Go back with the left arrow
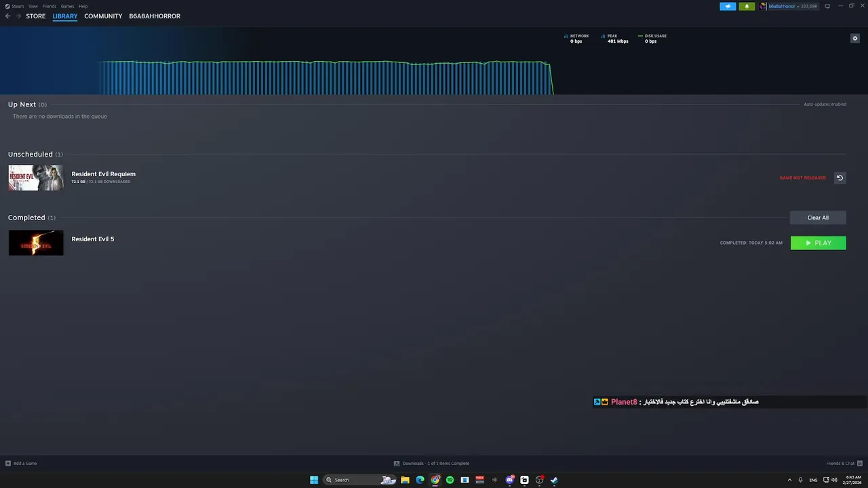 click(8, 16)
